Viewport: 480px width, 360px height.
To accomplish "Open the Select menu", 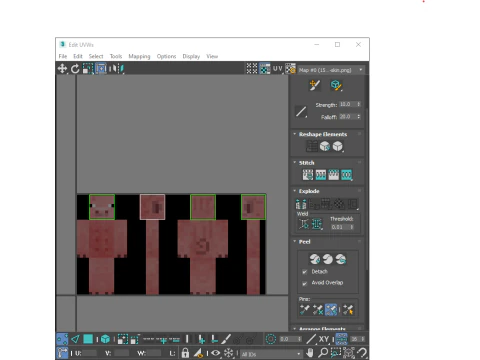I will coord(96,56).
